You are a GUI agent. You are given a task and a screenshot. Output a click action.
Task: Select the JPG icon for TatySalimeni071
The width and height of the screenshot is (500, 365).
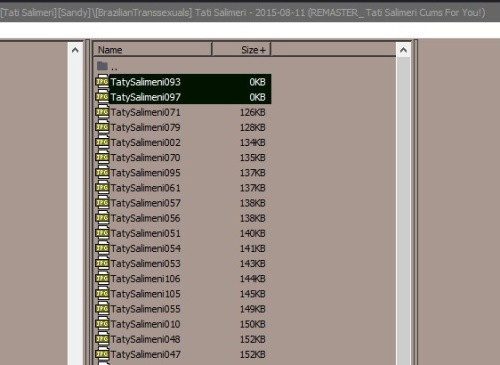102,112
